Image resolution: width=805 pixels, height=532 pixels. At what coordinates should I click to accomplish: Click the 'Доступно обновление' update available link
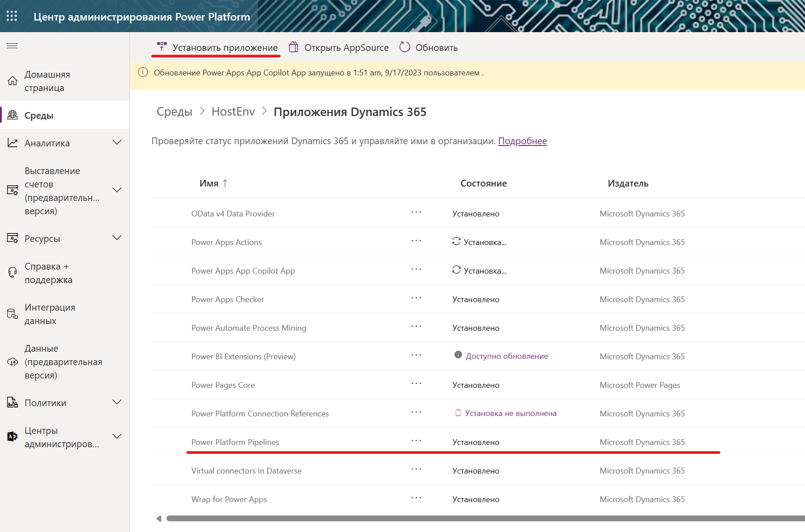(x=506, y=356)
